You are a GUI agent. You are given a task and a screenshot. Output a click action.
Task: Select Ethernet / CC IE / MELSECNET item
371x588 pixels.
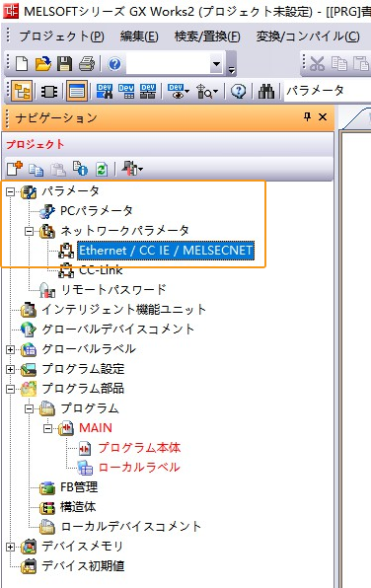pos(166,251)
